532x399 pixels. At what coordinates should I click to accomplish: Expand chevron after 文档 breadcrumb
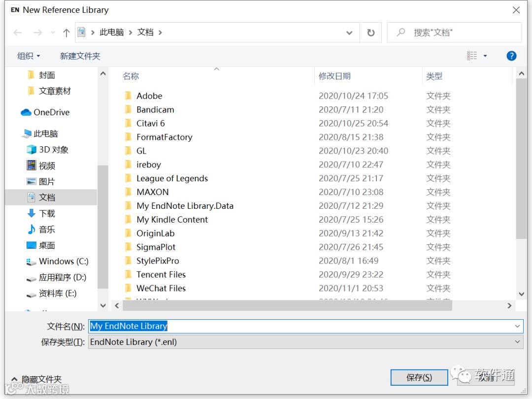[x=160, y=33]
